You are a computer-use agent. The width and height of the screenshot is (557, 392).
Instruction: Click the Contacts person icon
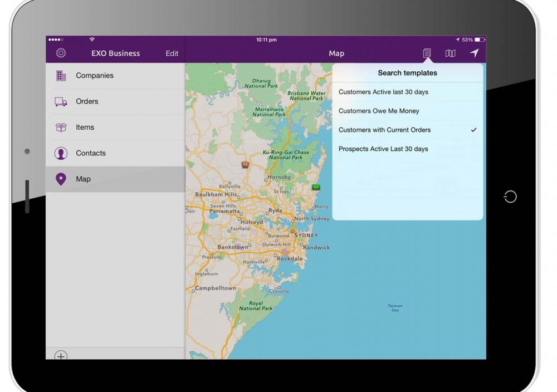pyautogui.click(x=61, y=153)
